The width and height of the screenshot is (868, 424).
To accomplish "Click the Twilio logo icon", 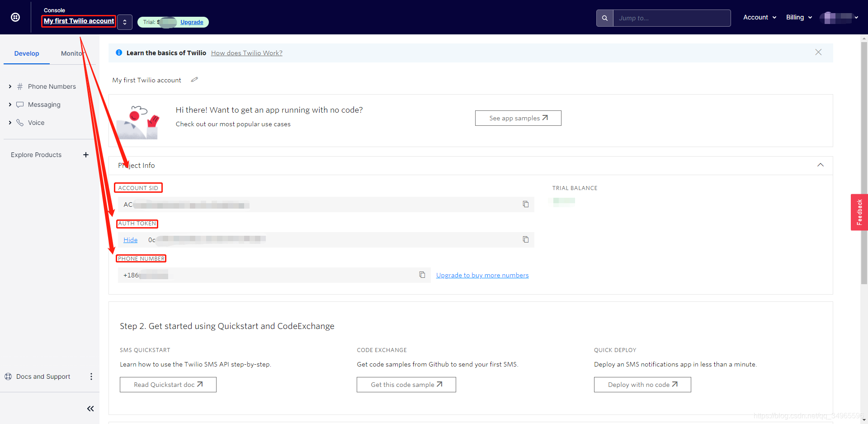I will [15, 17].
